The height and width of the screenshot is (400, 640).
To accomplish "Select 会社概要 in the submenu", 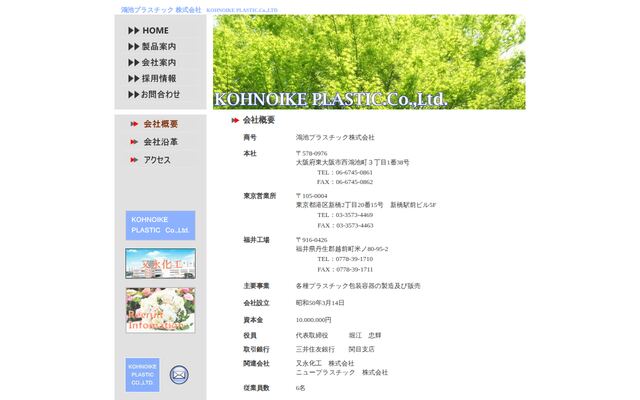I will (160, 124).
